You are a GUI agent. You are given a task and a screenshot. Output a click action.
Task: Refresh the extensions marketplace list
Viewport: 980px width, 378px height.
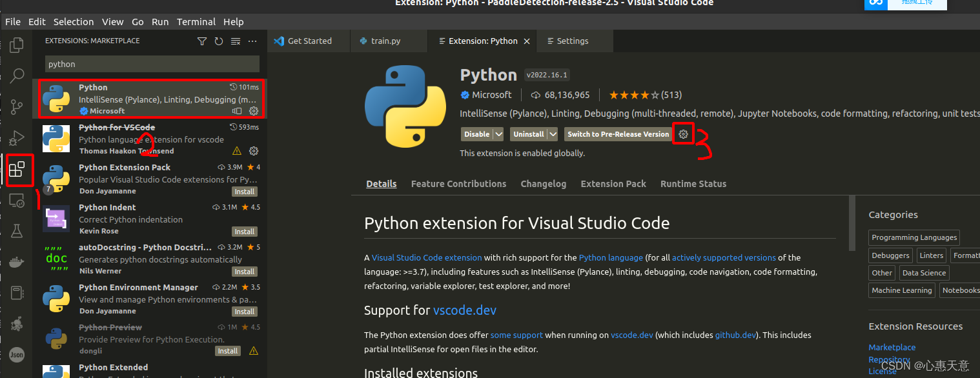point(218,41)
